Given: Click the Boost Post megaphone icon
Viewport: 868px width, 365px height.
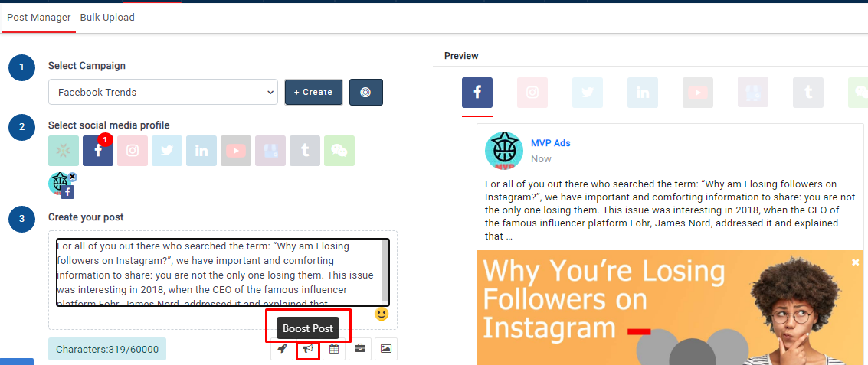Looking at the screenshot, I should (308, 349).
